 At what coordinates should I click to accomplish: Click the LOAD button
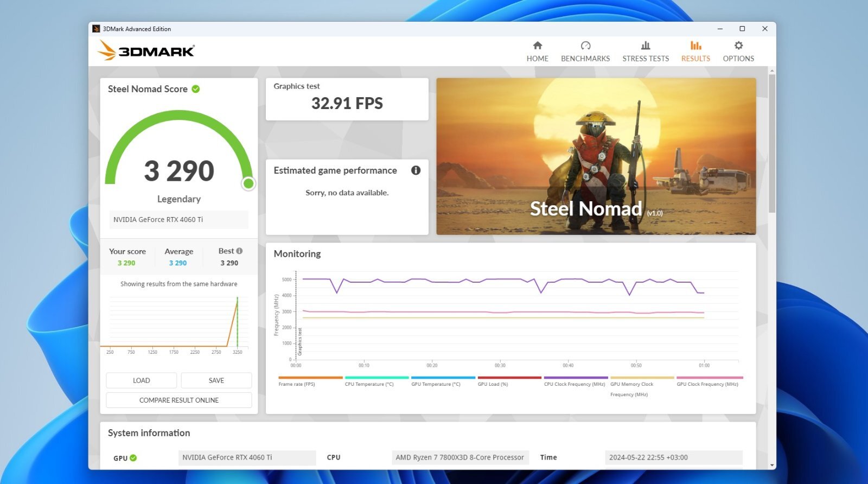click(141, 380)
